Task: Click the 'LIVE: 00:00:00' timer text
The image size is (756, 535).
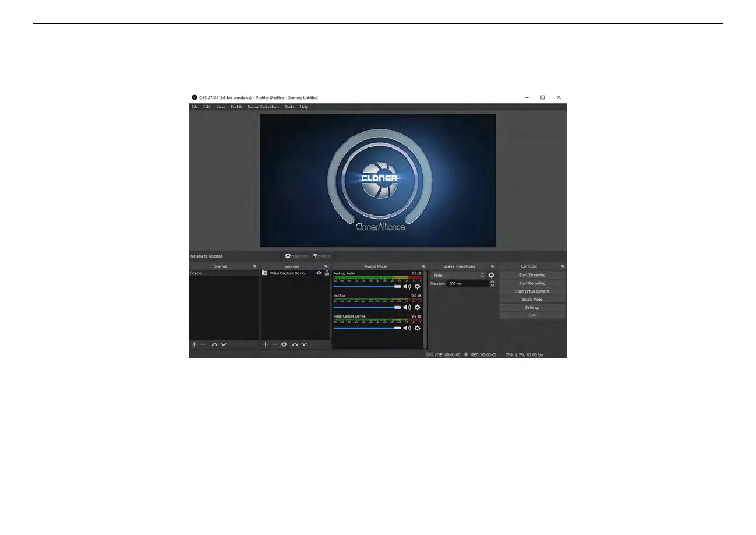Action: click(x=447, y=354)
